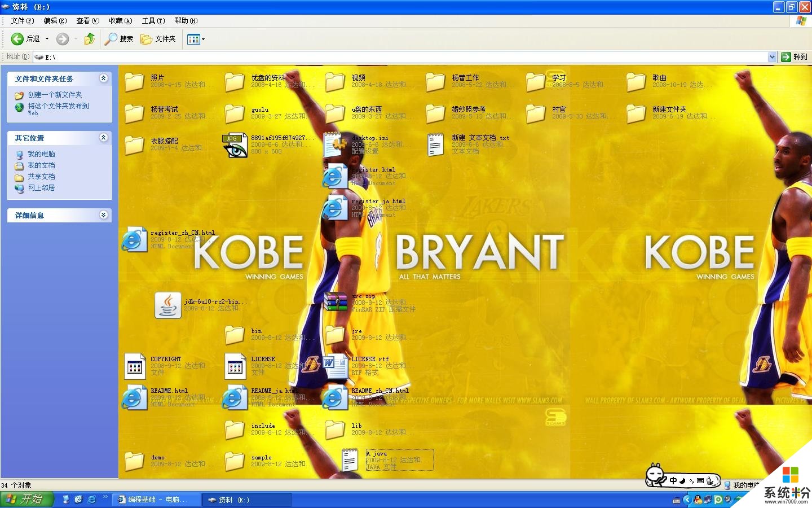This screenshot has height=508, width=812.
Task: Select the 新建文件夹 folder icon
Action: pyautogui.click(x=636, y=113)
